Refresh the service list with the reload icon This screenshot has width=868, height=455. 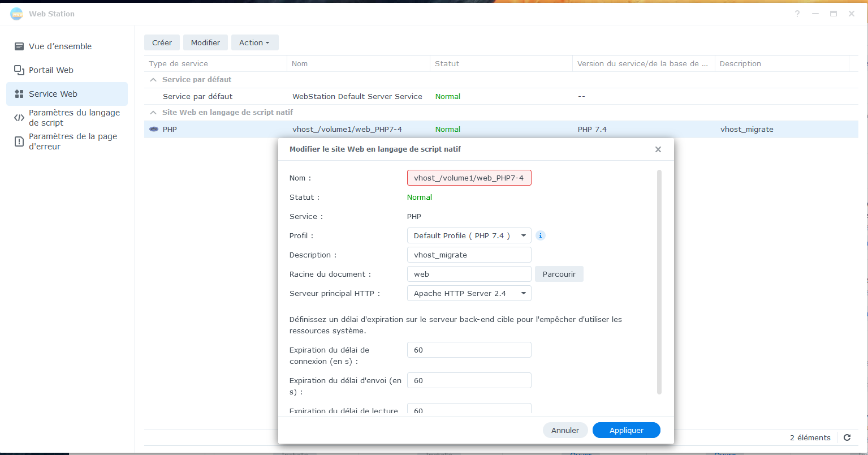(x=847, y=437)
